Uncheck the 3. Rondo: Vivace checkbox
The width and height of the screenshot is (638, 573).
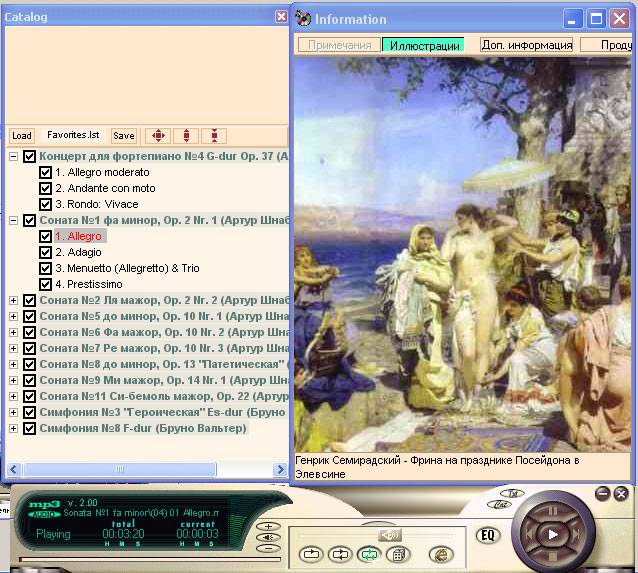point(45,204)
